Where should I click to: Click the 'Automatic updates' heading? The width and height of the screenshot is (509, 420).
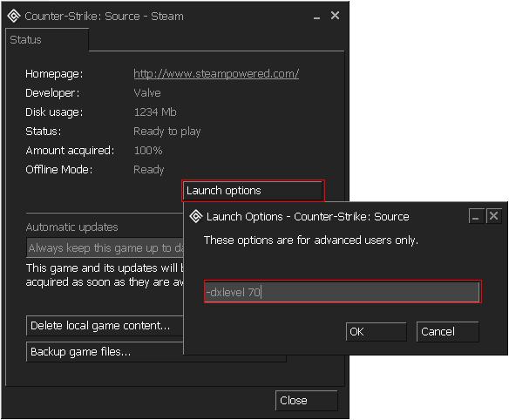pyautogui.click(x=71, y=227)
